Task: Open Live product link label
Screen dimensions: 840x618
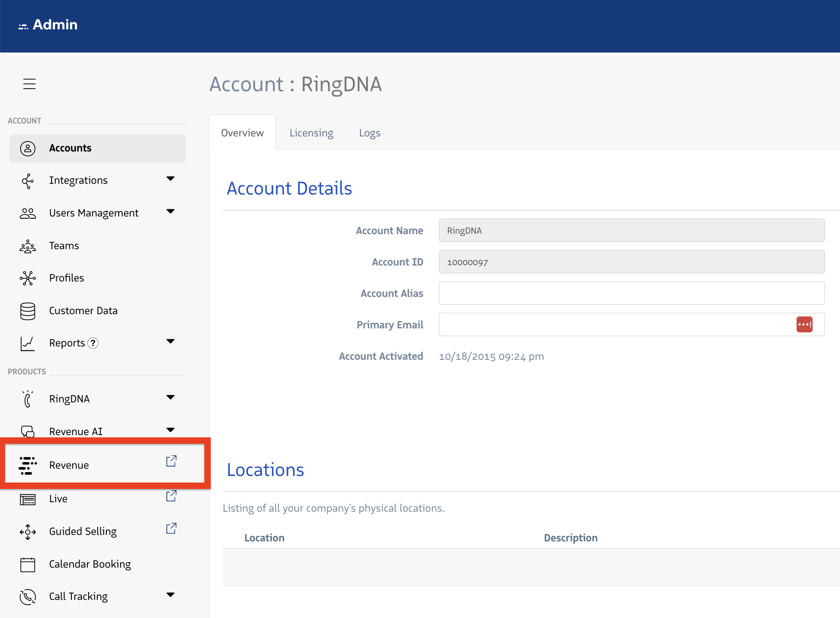Action: [x=58, y=499]
